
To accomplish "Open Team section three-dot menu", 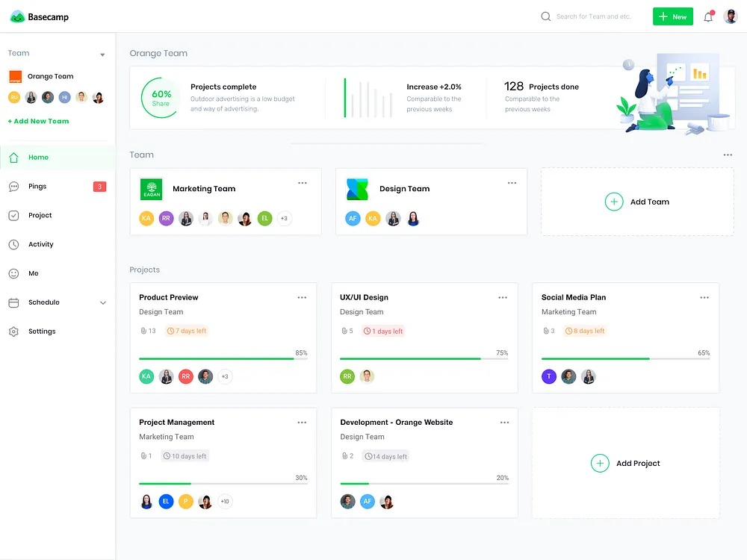I will pos(728,155).
